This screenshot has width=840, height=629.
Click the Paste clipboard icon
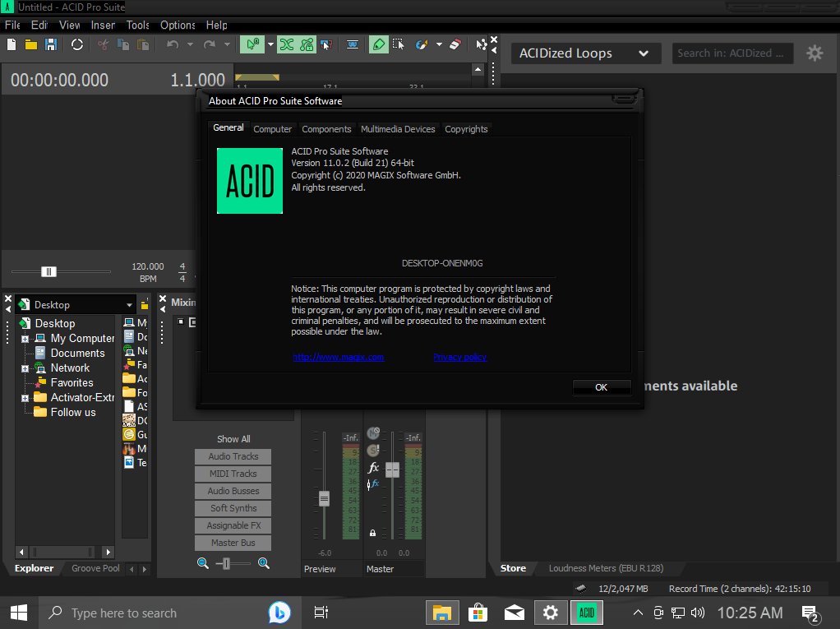(x=143, y=44)
